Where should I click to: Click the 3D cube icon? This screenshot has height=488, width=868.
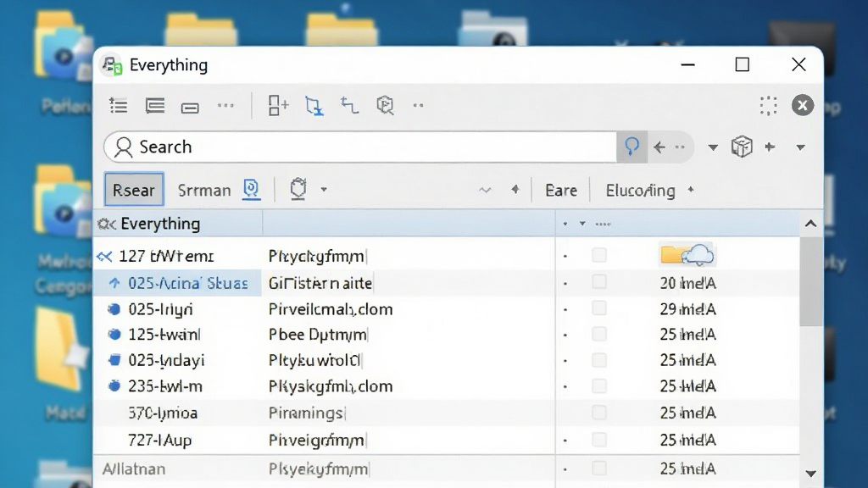(x=741, y=147)
